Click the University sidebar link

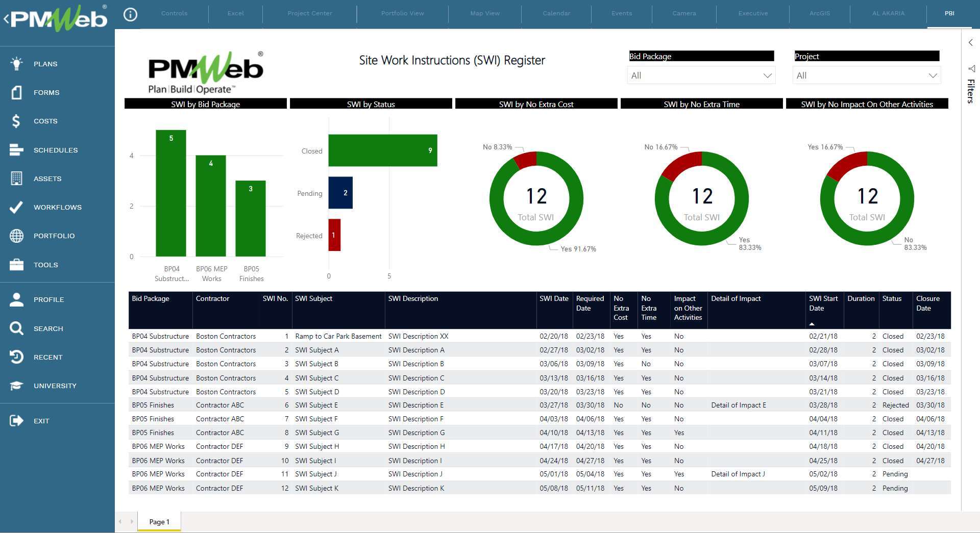pyautogui.click(x=55, y=386)
